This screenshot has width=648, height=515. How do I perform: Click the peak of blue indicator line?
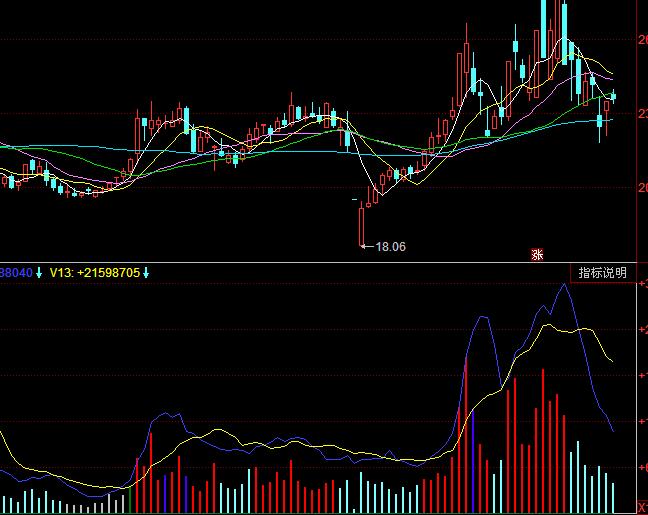point(564,285)
